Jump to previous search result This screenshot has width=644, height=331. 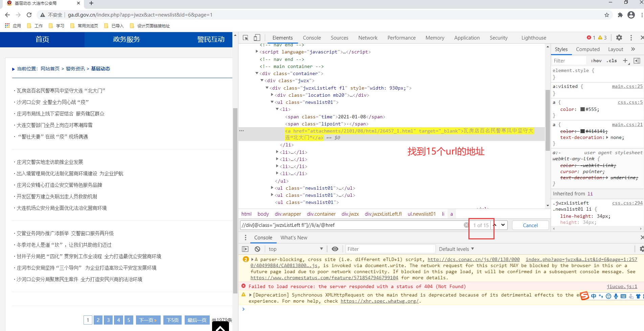click(495, 225)
